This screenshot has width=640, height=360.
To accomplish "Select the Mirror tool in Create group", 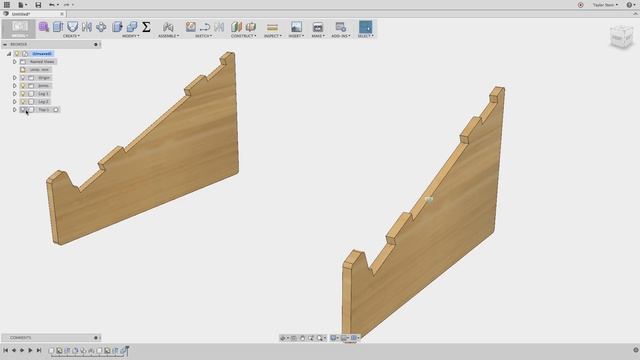I will point(87,27).
